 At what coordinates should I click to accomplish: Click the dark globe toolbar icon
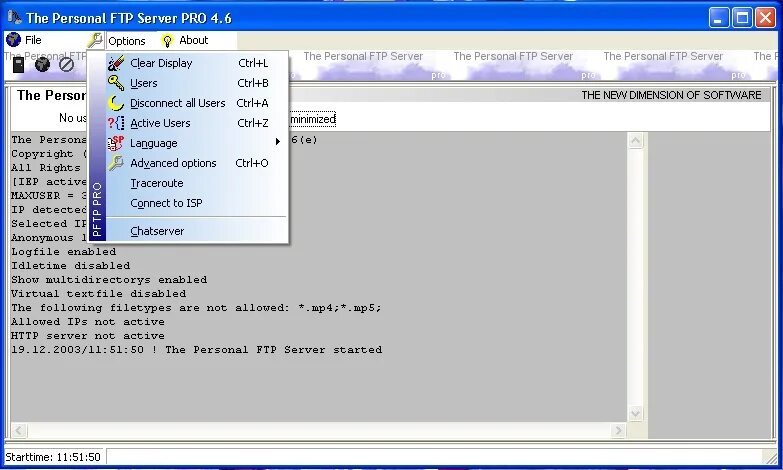click(42, 64)
